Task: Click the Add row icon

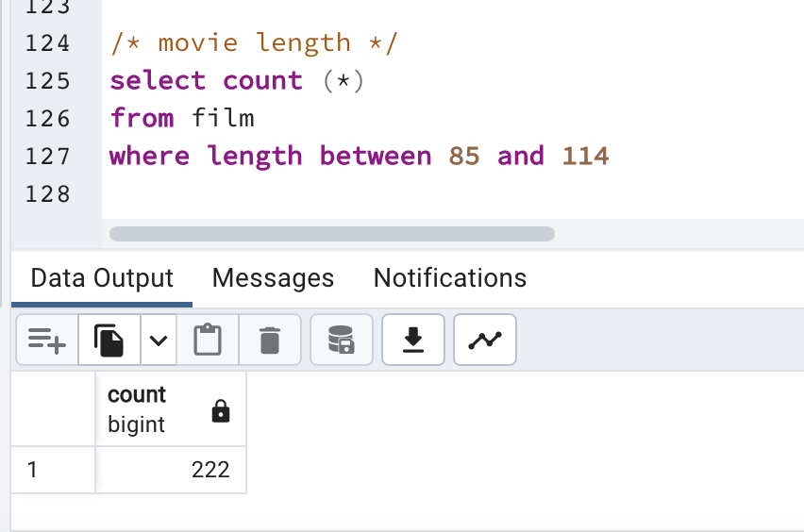Action: pos(47,340)
